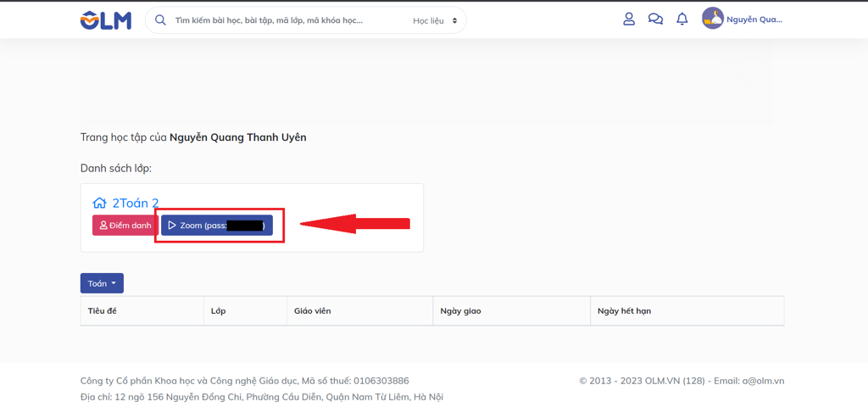This screenshot has width=868, height=413.
Task: Focus the lesson search input field
Action: pyautogui.click(x=269, y=20)
